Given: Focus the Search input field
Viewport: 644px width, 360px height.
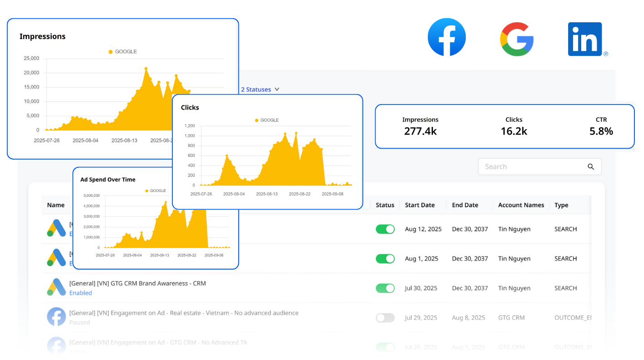Looking at the screenshot, I should 532,167.
